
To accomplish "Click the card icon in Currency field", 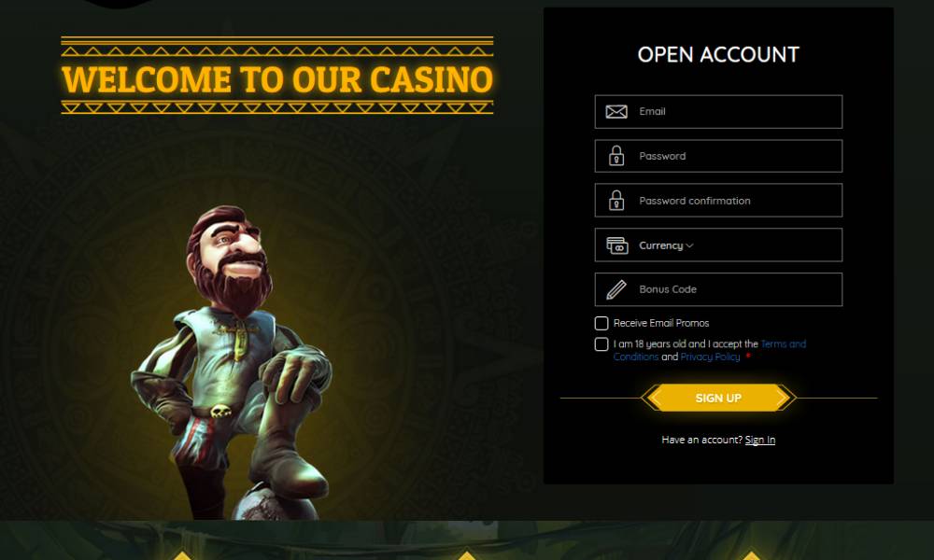I will [x=617, y=245].
